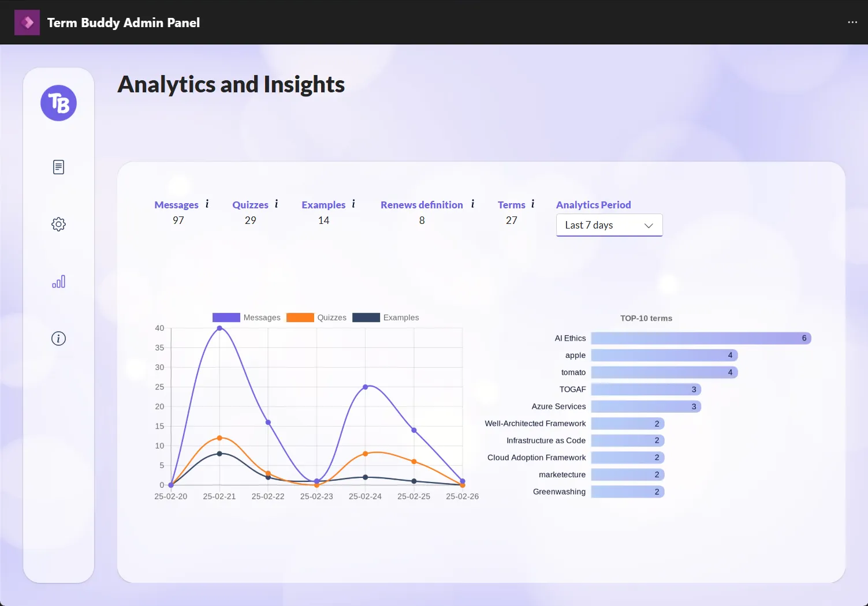Click the Terms metric label
This screenshot has width=868, height=606.
click(512, 205)
